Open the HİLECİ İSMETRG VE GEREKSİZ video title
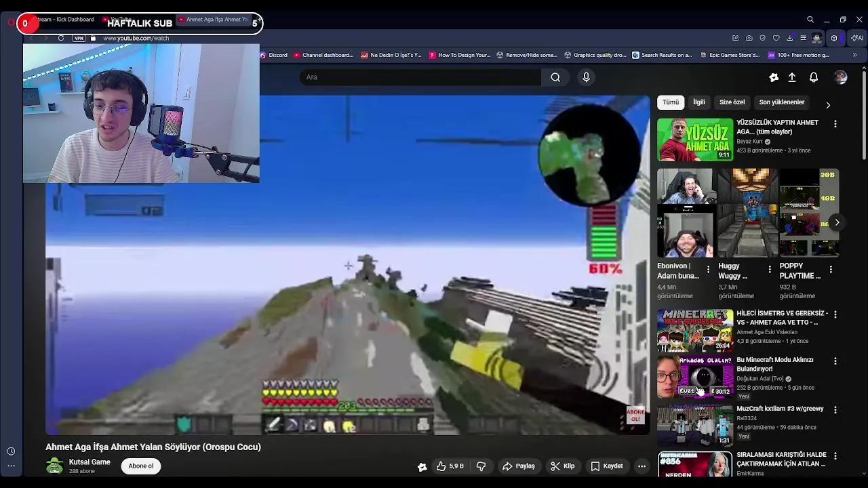The width and height of the screenshot is (868, 488). click(x=782, y=318)
